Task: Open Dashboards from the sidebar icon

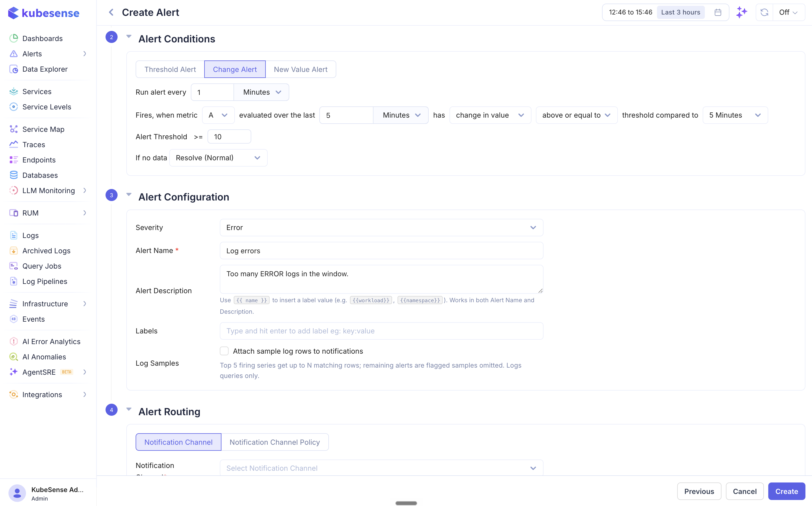Action: (14, 39)
